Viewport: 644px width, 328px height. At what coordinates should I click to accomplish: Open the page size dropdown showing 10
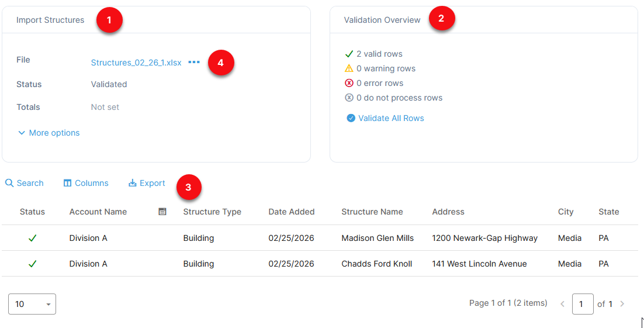pos(32,304)
